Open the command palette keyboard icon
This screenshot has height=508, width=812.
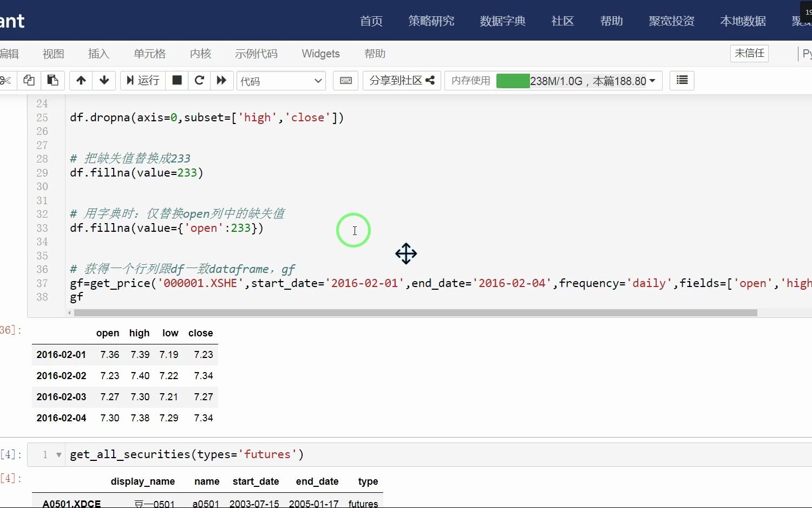[x=346, y=81]
